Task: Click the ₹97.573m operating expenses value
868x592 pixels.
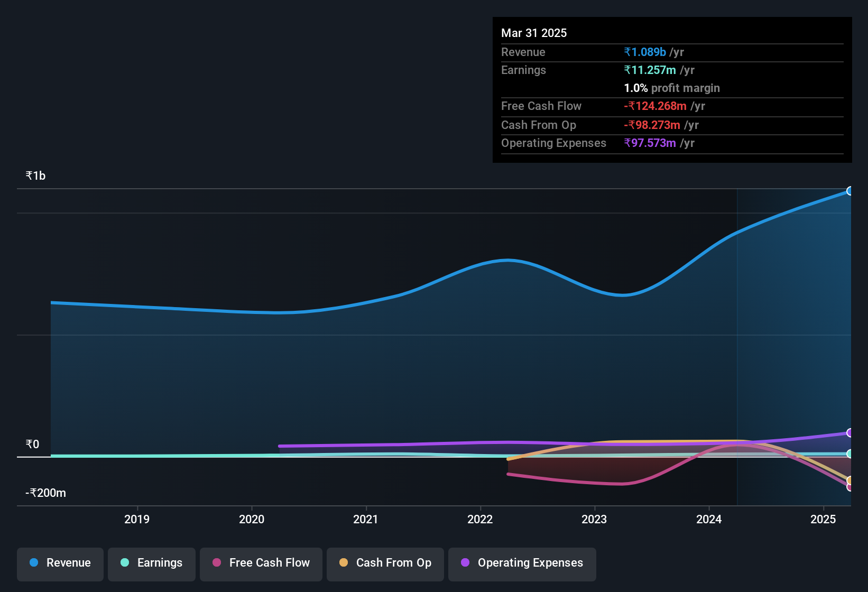Action: tap(650, 143)
